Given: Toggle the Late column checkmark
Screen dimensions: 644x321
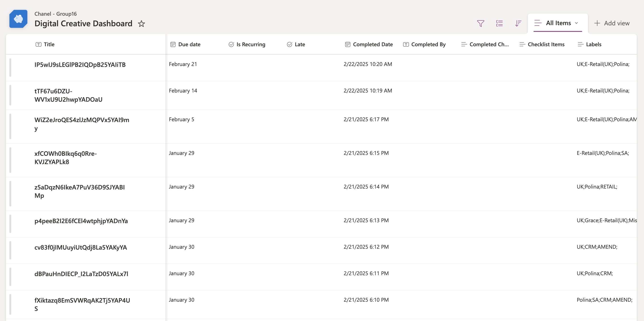Looking at the screenshot, I should click(290, 44).
